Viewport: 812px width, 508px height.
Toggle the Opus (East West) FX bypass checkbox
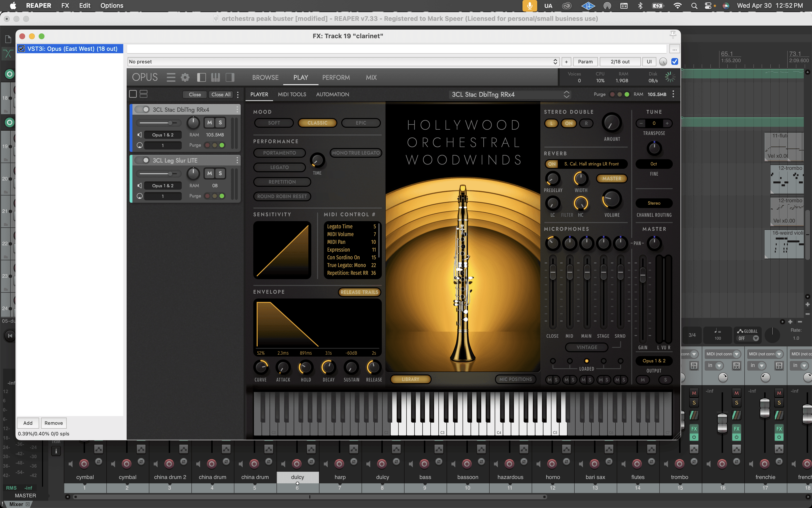tap(22, 49)
